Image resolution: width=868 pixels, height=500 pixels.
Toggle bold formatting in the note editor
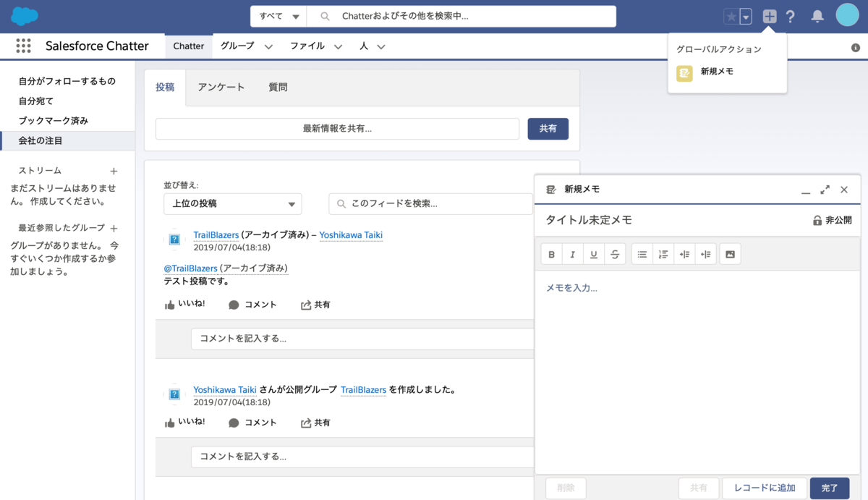(x=551, y=253)
